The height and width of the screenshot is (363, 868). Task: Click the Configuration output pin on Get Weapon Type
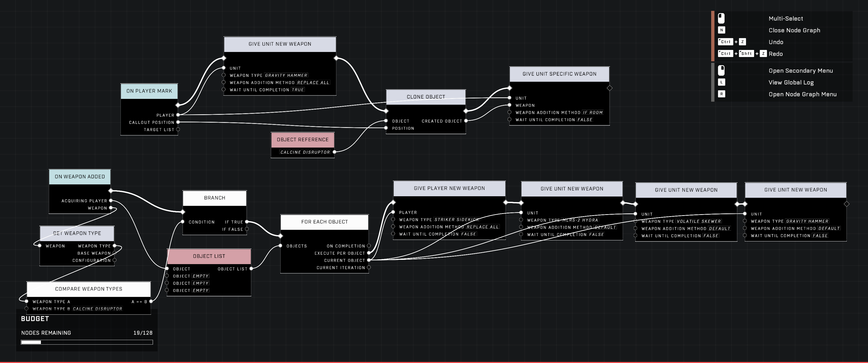(x=115, y=260)
